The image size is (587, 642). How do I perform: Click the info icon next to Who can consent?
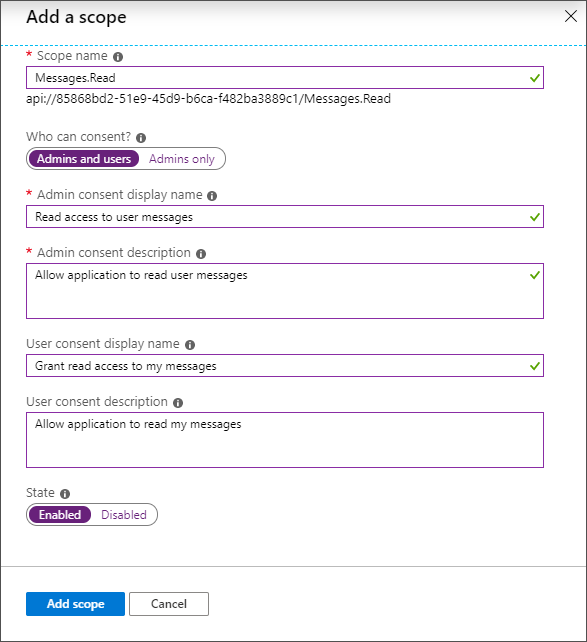point(141,138)
